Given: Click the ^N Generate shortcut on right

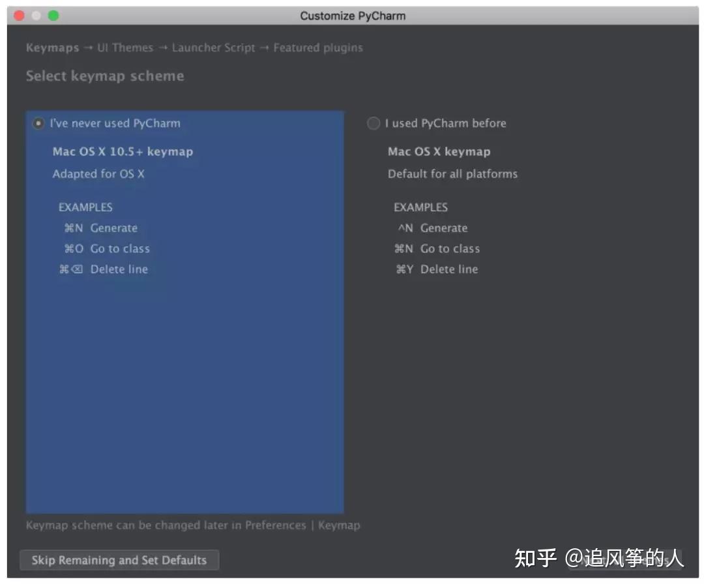Looking at the screenshot, I should 432,228.
